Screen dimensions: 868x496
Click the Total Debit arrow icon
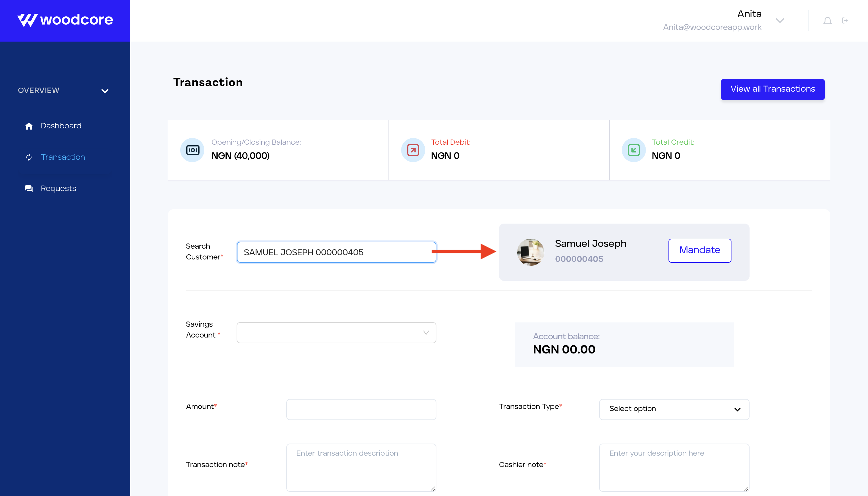click(413, 150)
